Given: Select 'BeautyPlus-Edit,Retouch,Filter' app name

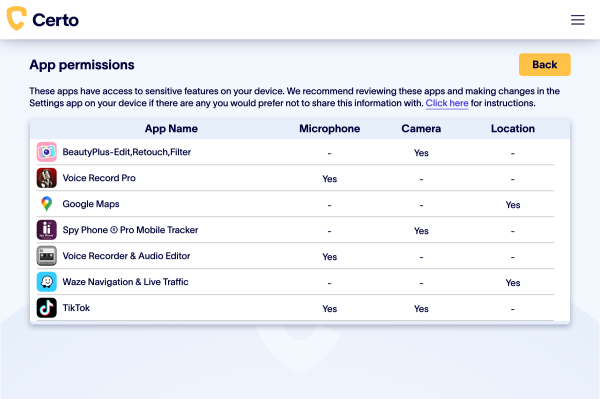Looking at the screenshot, I should point(127,152).
